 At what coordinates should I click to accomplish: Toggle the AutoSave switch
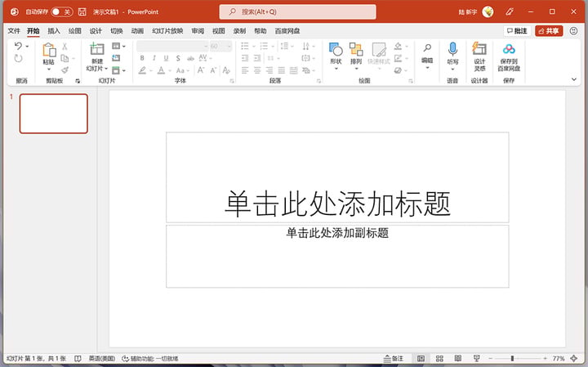coord(61,12)
